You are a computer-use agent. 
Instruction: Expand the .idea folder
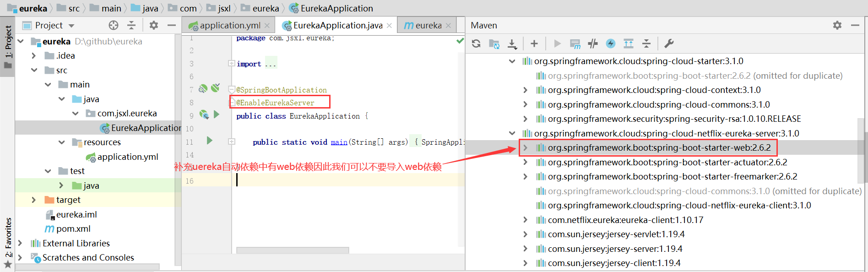tap(33, 55)
